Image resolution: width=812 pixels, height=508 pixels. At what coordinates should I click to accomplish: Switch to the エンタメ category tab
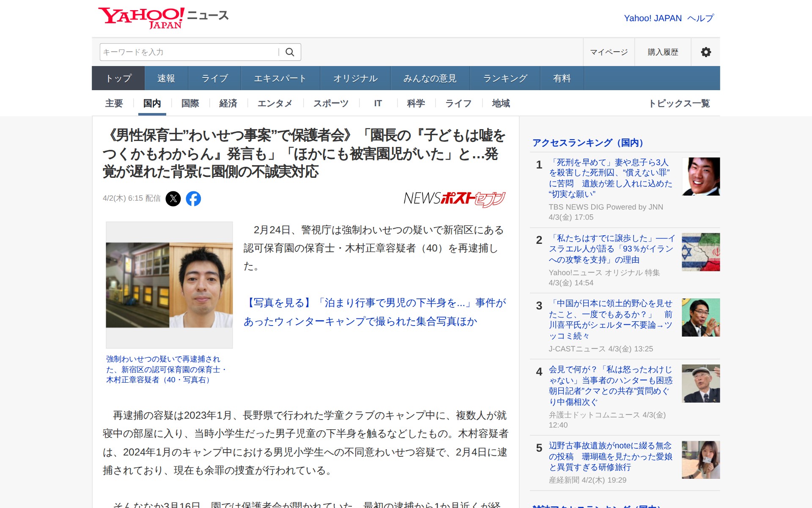point(274,103)
